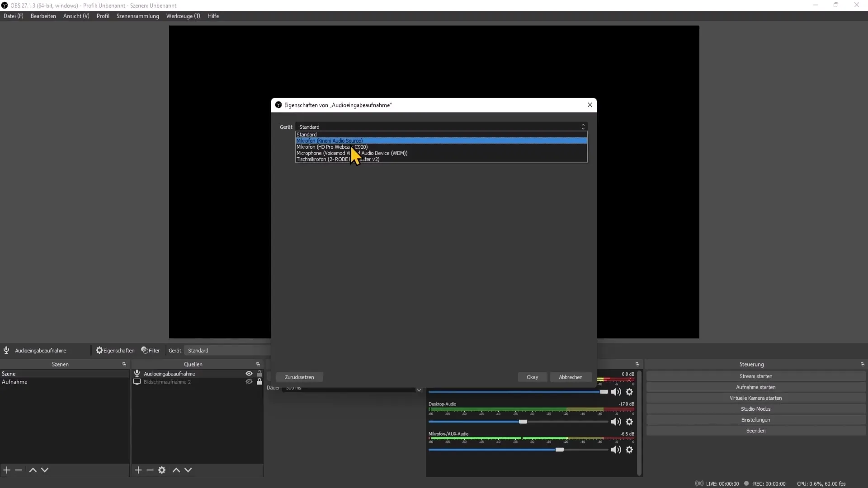Viewport: 868px width, 488px height.
Task: Toggle lock on Bildschirmaufnahme 2 source
Action: click(259, 382)
